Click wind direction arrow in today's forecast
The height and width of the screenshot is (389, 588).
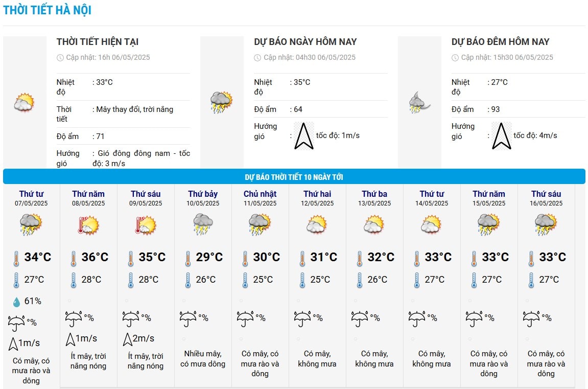click(x=304, y=136)
